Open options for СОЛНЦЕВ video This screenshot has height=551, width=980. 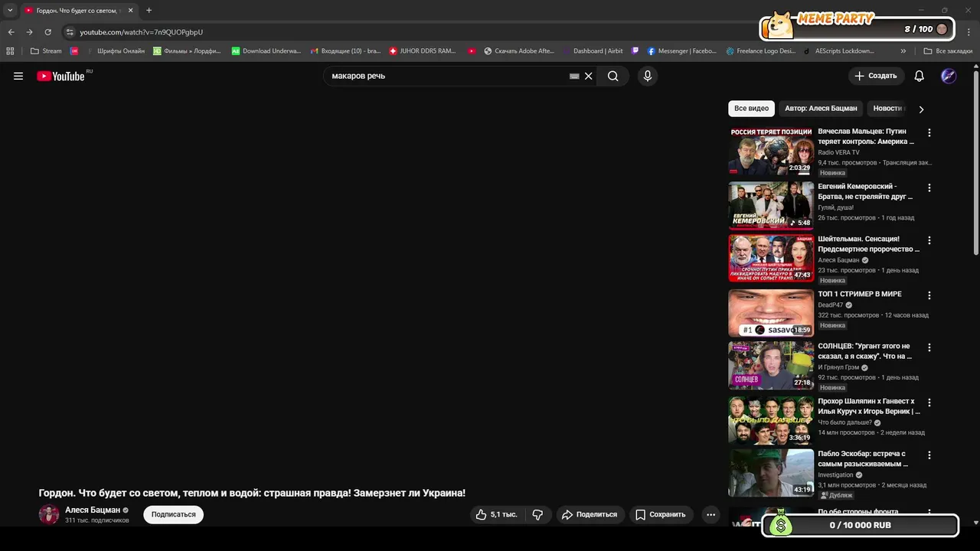click(929, 347)
